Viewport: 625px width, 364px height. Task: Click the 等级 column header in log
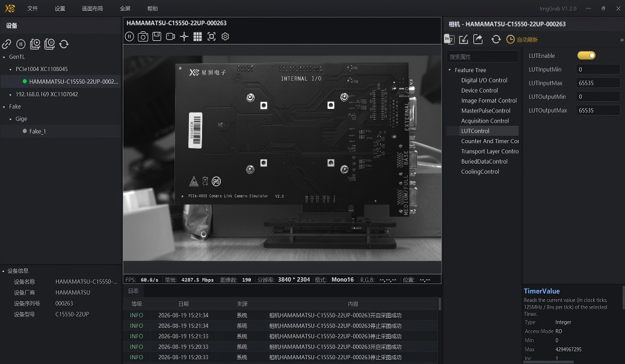point(137,304)
